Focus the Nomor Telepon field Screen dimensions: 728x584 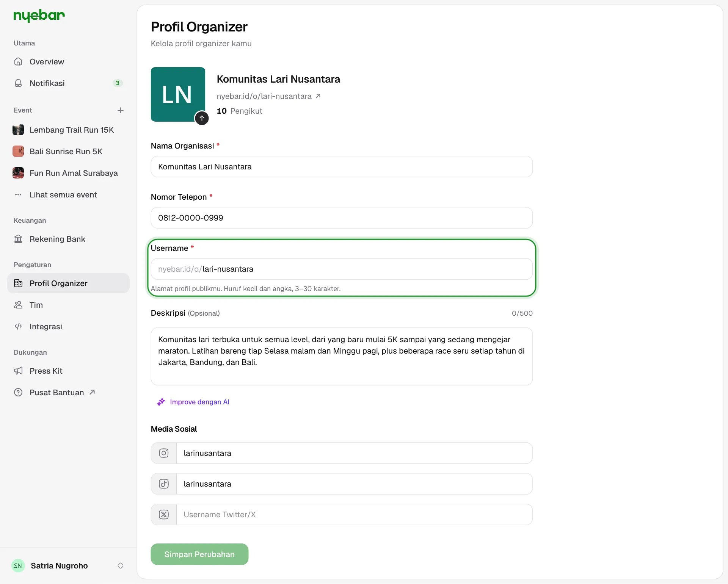[342, 218]
